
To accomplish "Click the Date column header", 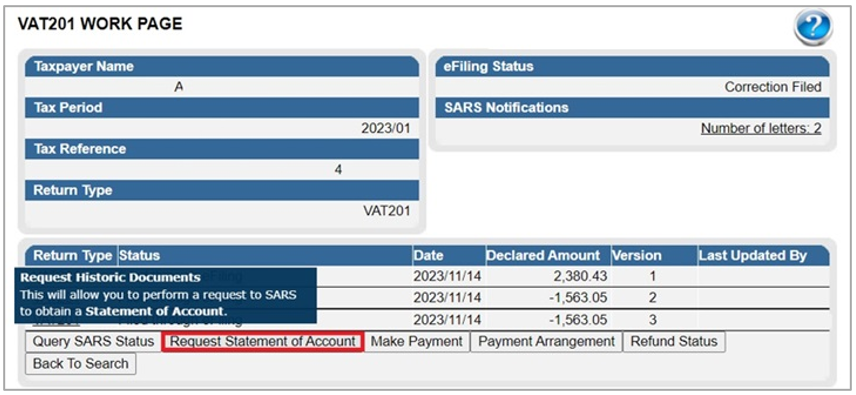I will tap(449, 255).
